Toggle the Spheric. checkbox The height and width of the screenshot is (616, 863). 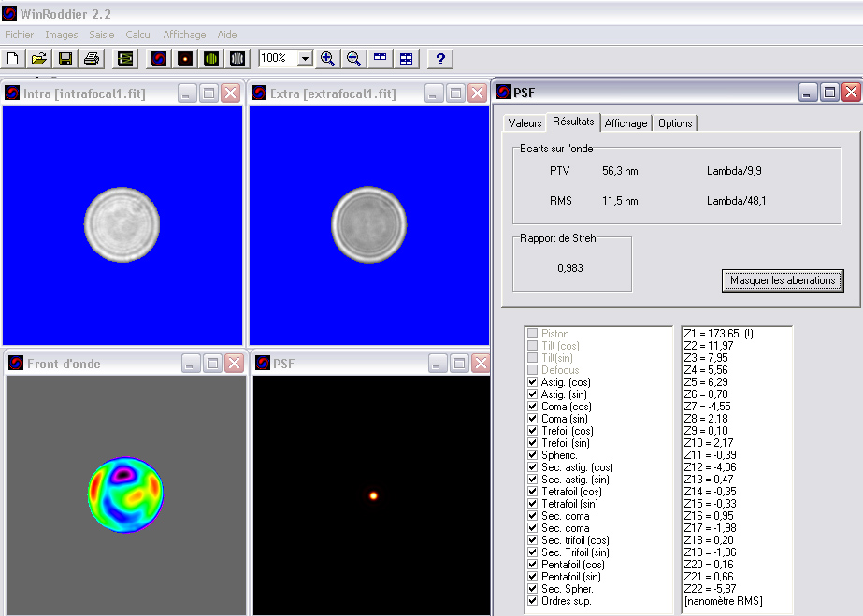[532, 455]
